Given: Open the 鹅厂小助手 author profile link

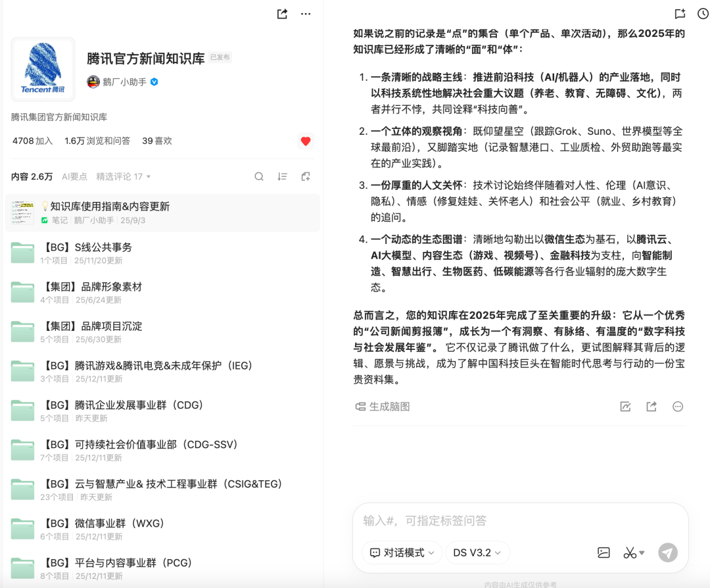Looking at the screenshot, I should [126, 82].
